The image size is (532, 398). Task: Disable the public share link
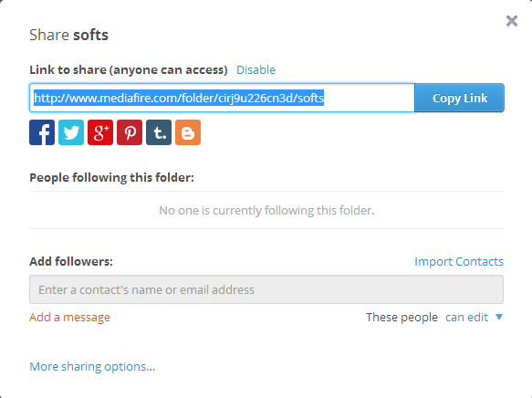[x=256, y=70]
